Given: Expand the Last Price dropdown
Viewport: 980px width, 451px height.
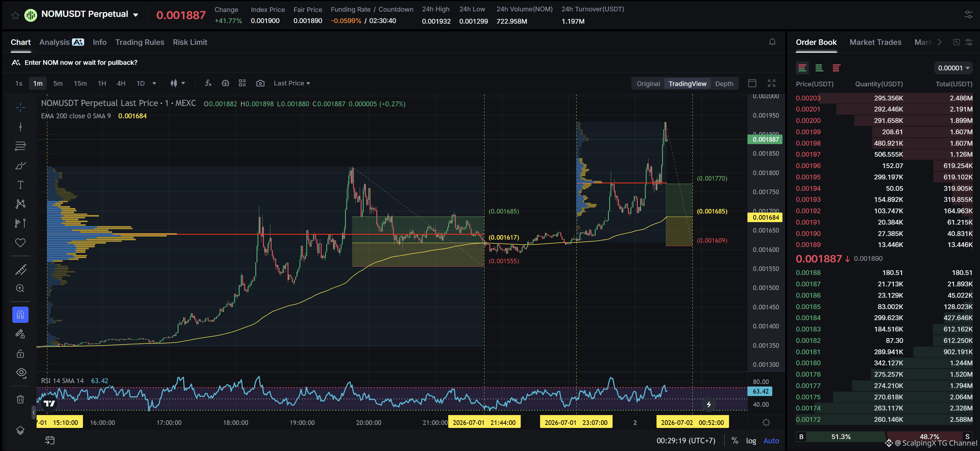Looking at the screenshot, I should click(x=292, y=83).
